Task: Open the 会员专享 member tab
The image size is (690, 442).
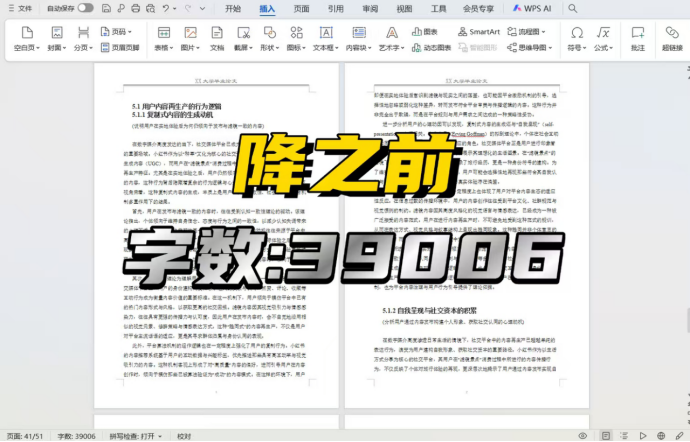Action: pyautogui.click(x=478, y=8)
